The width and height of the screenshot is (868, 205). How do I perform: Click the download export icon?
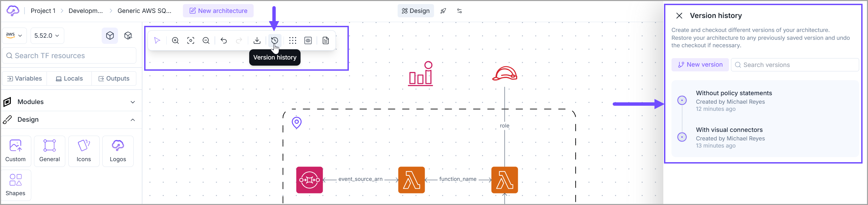[257, 41]
